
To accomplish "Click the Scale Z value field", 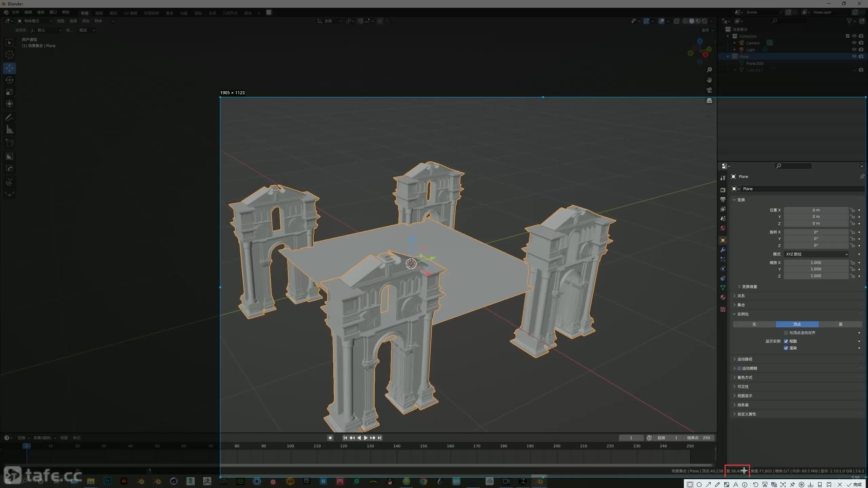I will pyautogui.click(x=816, y=276).
